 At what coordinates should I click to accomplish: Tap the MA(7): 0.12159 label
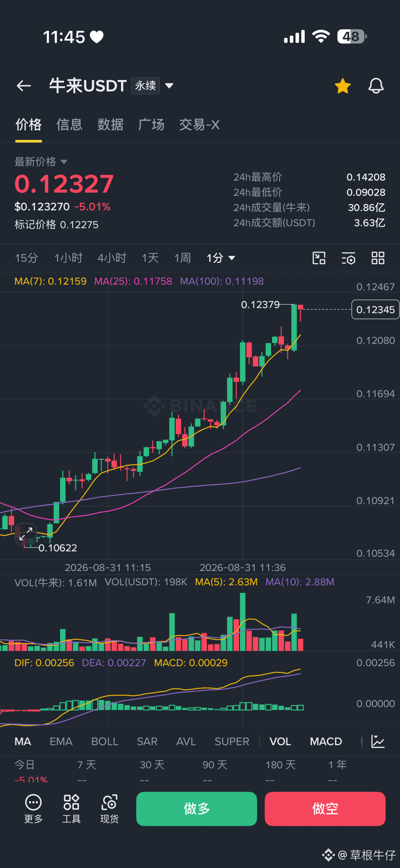tap(50, 281)
